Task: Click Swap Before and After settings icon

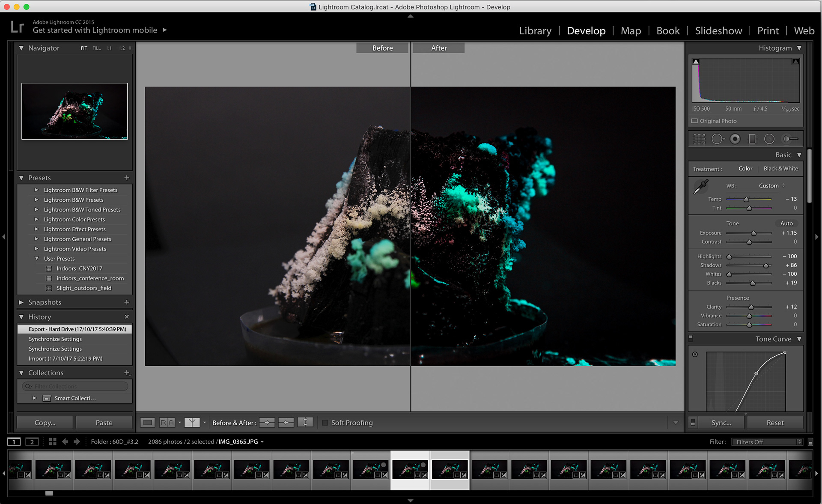Action: click(x=305, y=423)
